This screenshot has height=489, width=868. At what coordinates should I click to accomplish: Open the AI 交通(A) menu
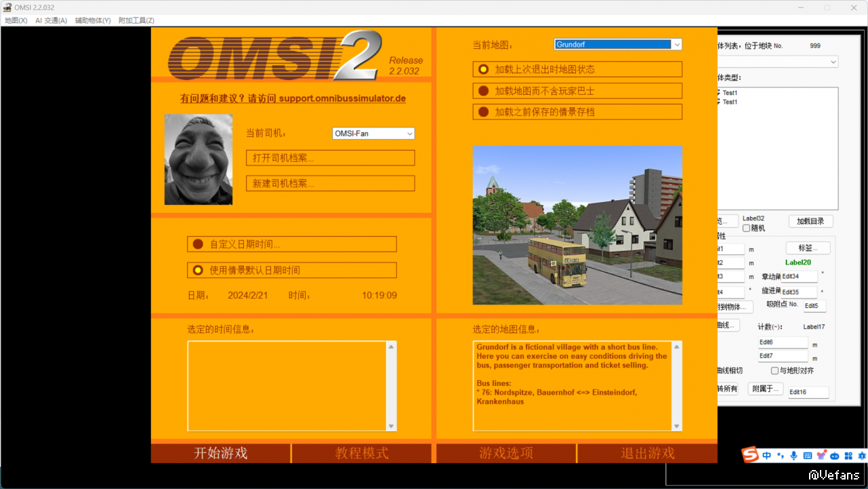pyautogui.click(x=51, y=20)
